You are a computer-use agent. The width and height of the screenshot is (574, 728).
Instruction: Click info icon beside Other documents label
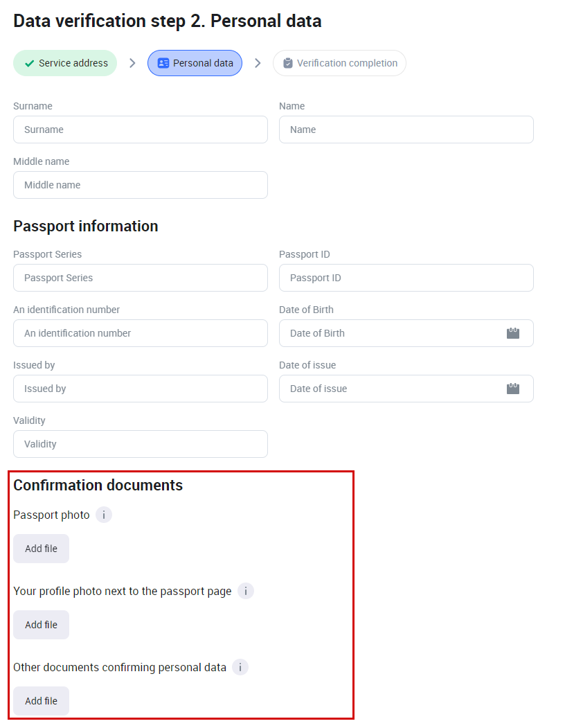click(240, 667)
